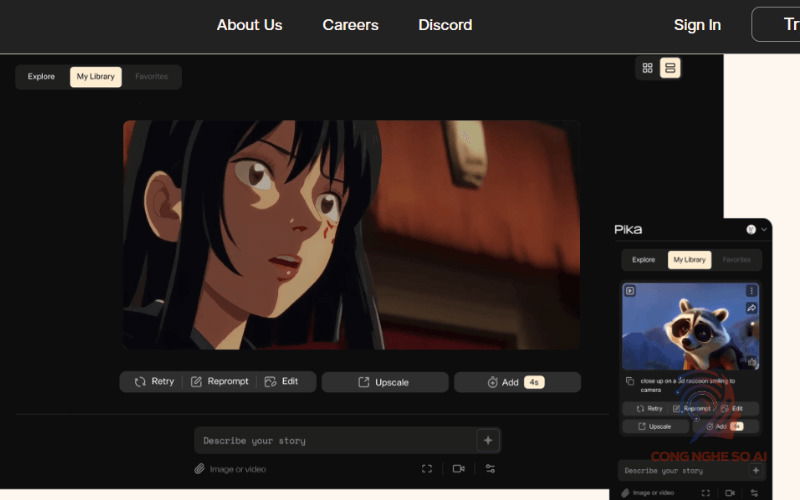The height and width of the screenshot is (500, 800).
Task: Click the share arrow on the raccoon video
Action: [751, 308]
